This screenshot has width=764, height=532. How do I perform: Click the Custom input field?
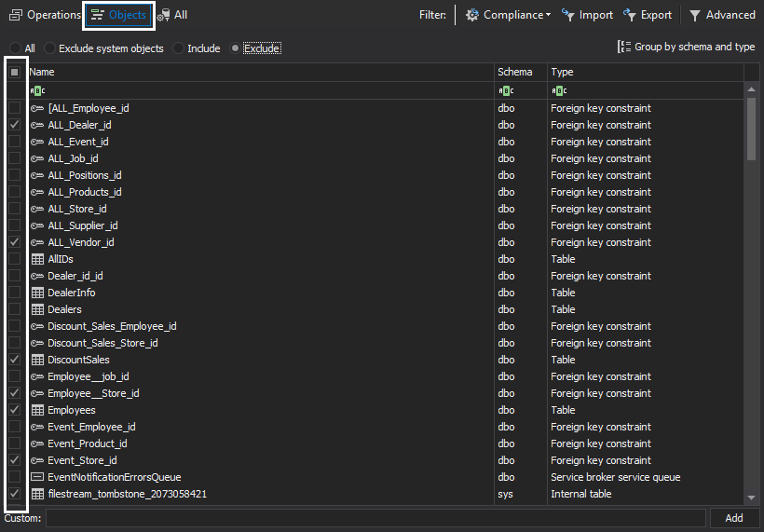tap(375, 518)
